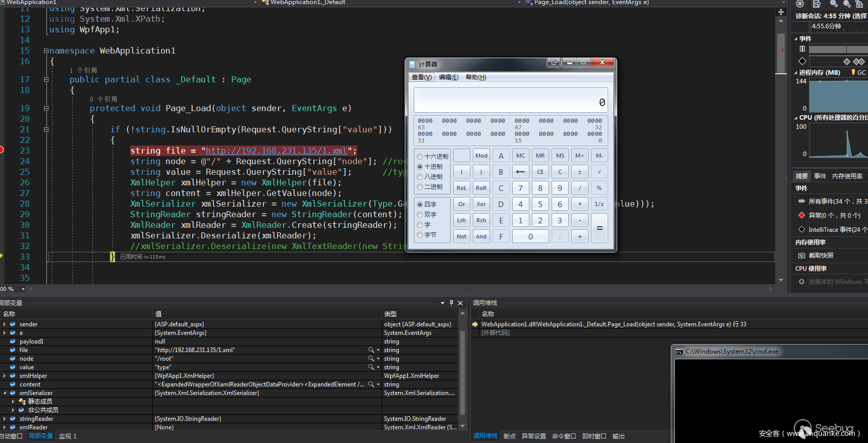
Task: Pause the events track in diagnostics
Action: pyautogui.click(x=802, y=49)
